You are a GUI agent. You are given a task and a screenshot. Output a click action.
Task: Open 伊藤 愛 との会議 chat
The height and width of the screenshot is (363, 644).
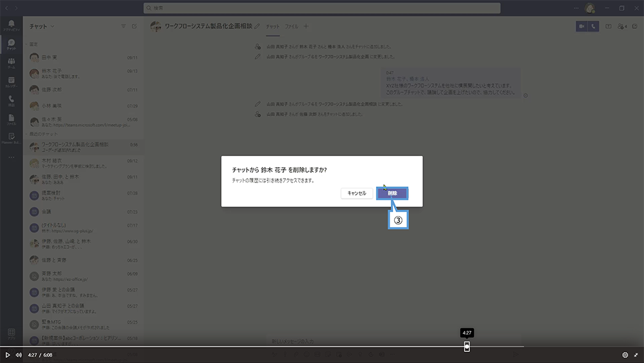click(x=83, y=292)
